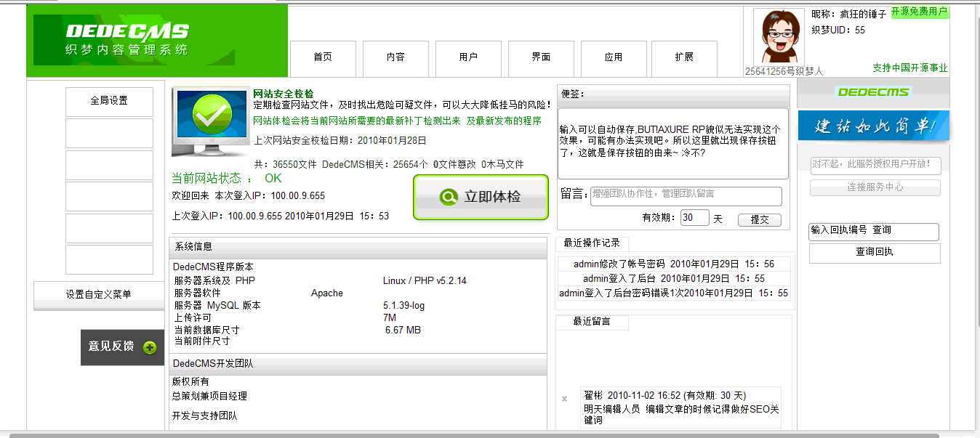
Task: Open the 应用 menu
Action: [613, 58]
